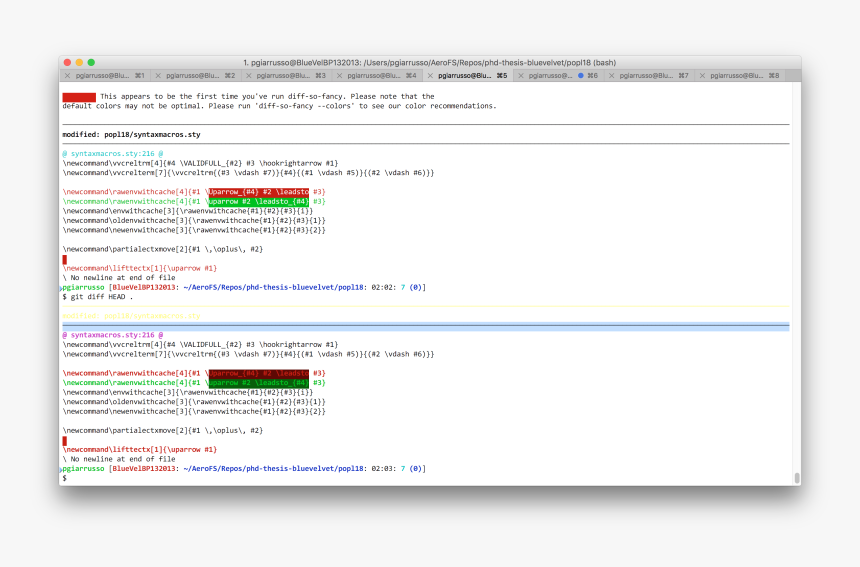Click the window title bar text
The height and width of the screenshot is (567, 860).
429,62
